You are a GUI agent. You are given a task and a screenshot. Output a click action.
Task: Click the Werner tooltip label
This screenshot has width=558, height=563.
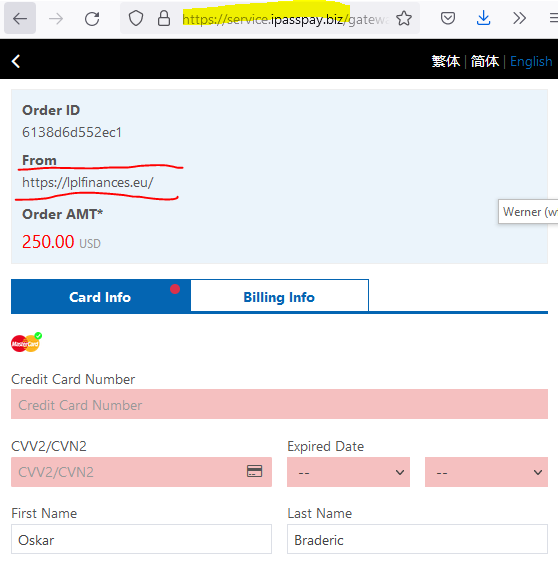528,212
